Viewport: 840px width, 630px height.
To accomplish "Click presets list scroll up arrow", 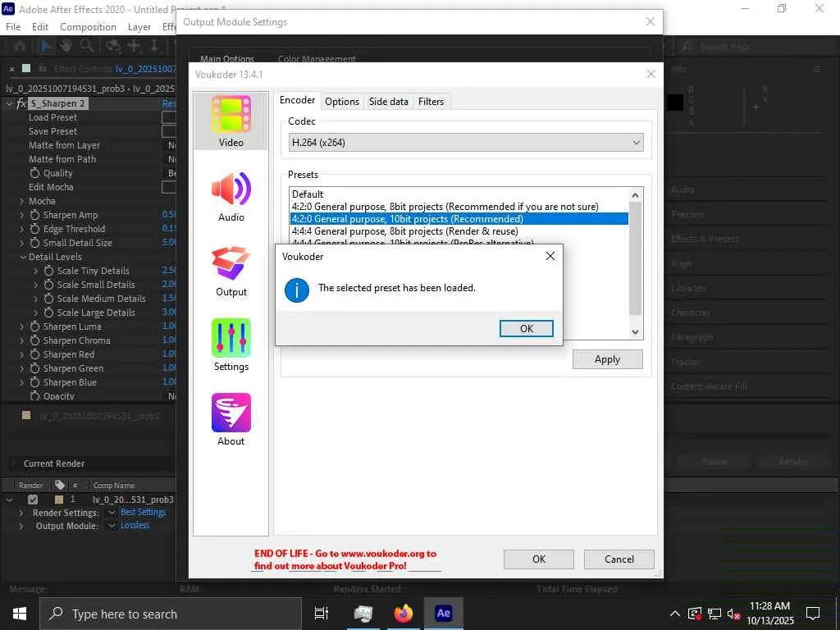I will 636,195.
